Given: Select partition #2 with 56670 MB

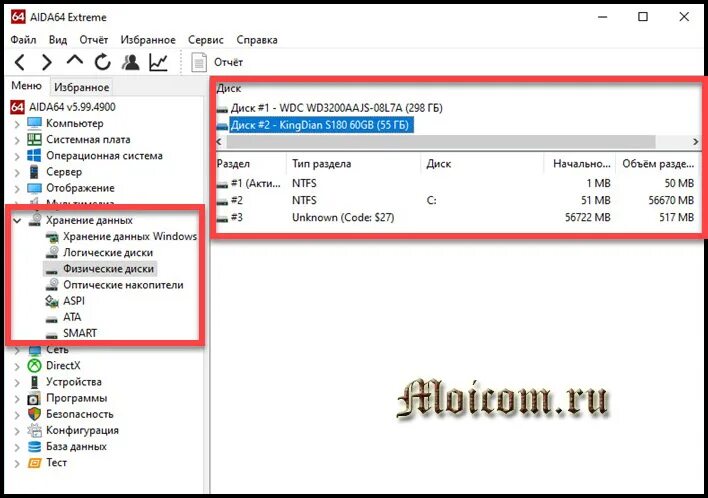Looking at the screenshot, I should click(456, 200).
